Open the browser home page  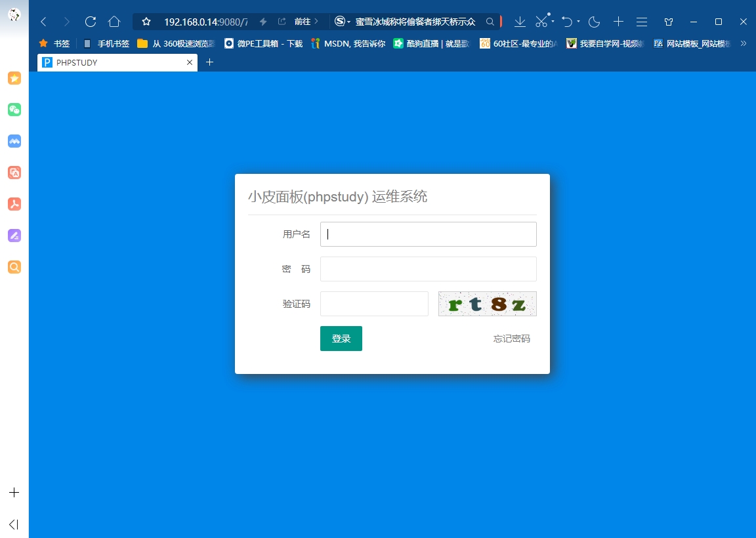pos(114,22)
